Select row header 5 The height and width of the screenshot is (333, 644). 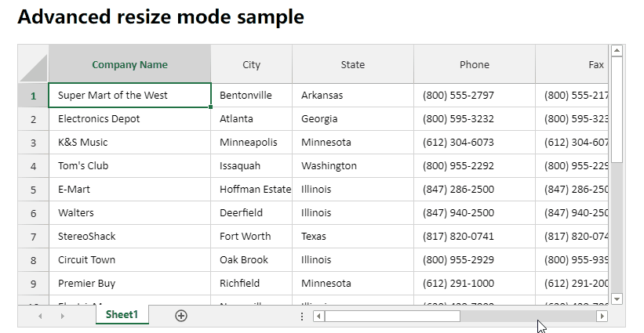point(33,190)
